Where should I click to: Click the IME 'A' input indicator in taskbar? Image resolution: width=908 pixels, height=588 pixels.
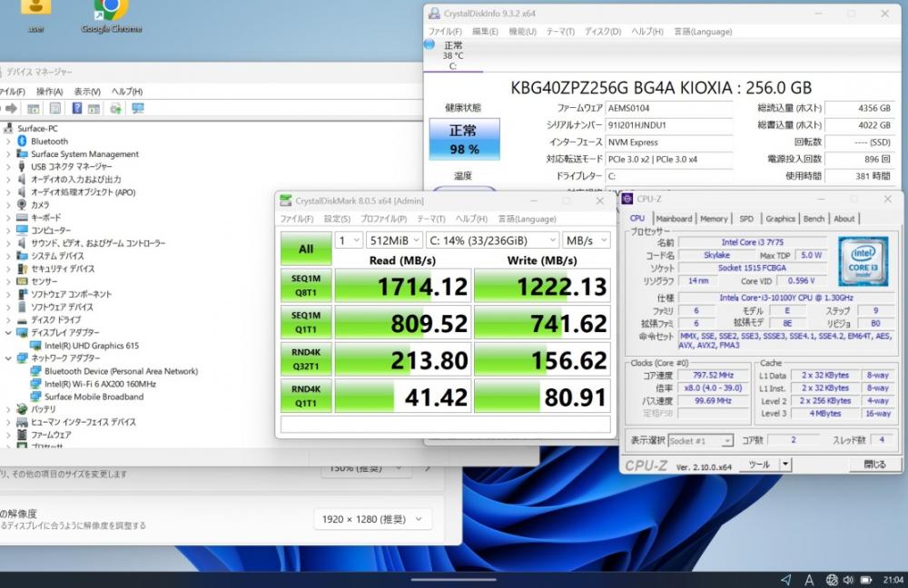(x=809, y=579)
